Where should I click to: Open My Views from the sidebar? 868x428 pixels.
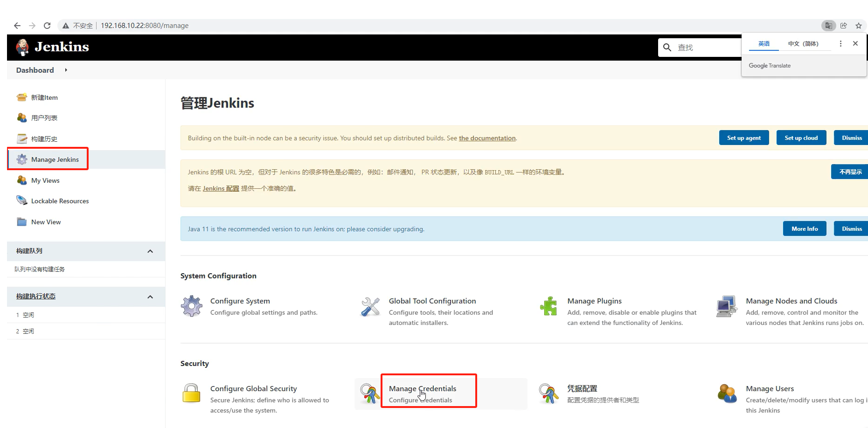[45, 180]
